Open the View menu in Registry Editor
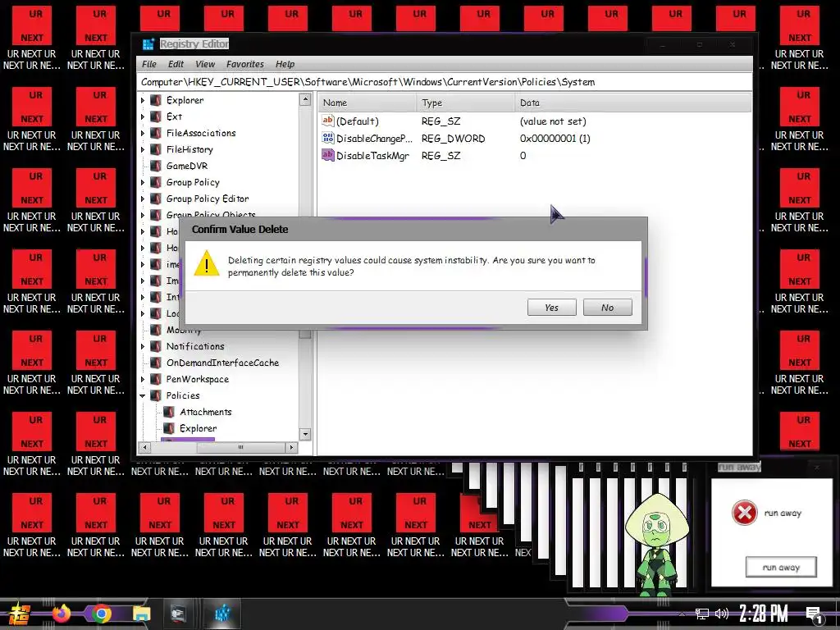Viewport: 840px width, 630px height. [205, 64]
